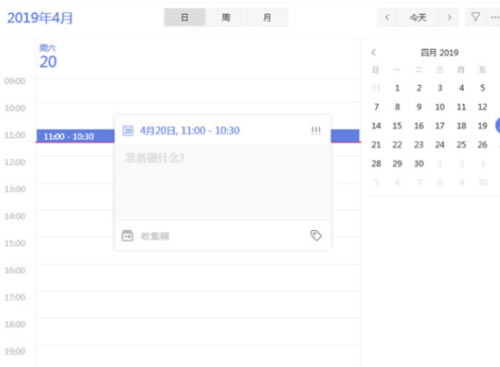
Task: Go to previous day with left arrow beside 今天
Action: pos(387,17)
